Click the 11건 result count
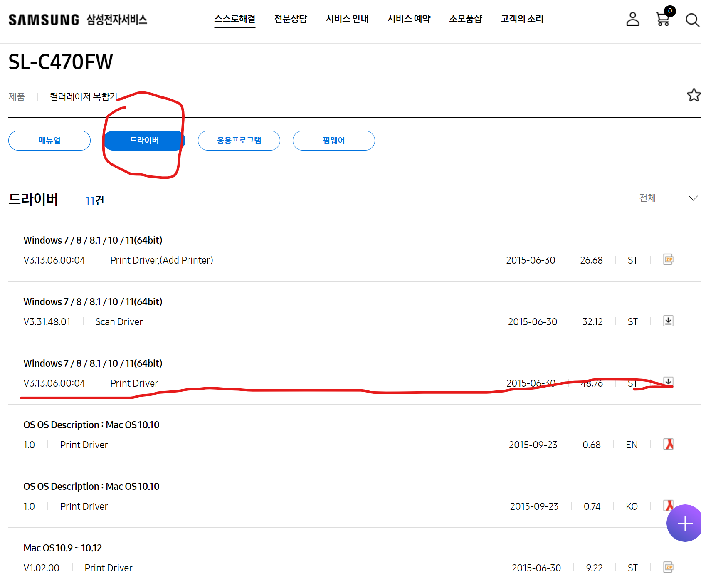701x588 pixels. [x=95, y=200]
